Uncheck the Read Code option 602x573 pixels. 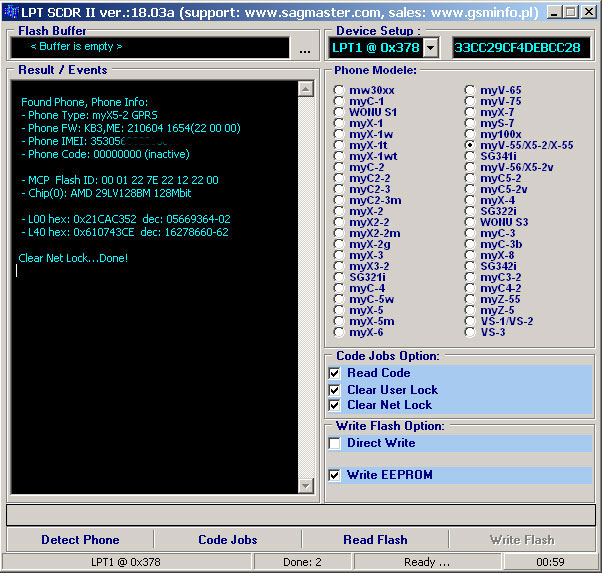pos(334,373)
